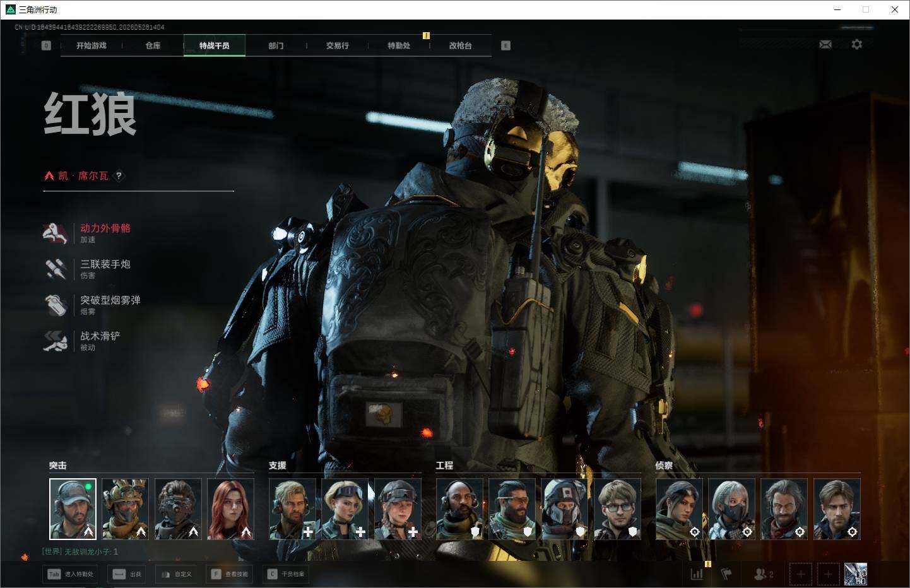Select the blonde 支援 operator with goggles

[345, 509]
